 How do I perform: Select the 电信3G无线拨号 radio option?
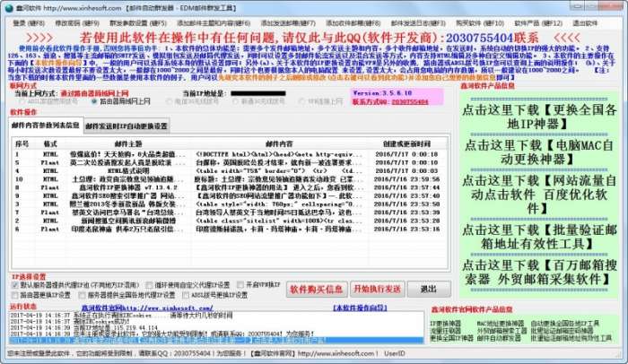pos(193,101)
